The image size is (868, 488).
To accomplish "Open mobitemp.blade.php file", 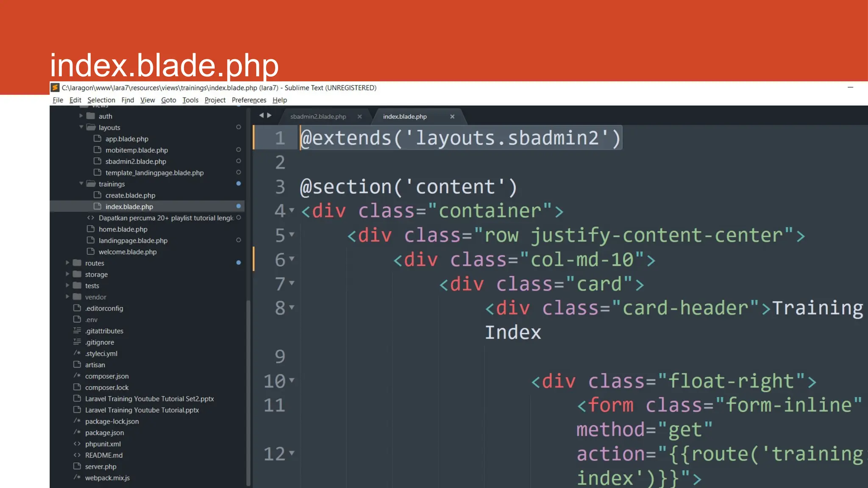I will pos(136,150).
